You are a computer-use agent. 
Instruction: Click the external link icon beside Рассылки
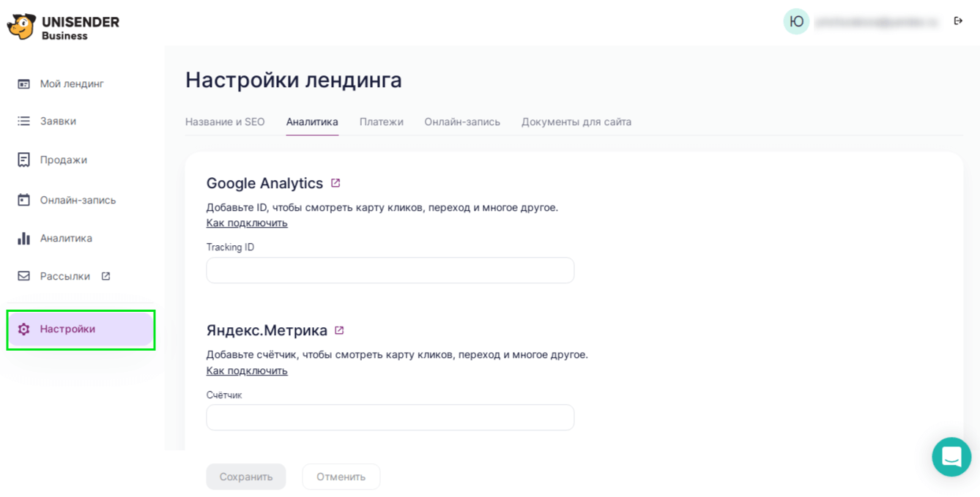(105, 276)
